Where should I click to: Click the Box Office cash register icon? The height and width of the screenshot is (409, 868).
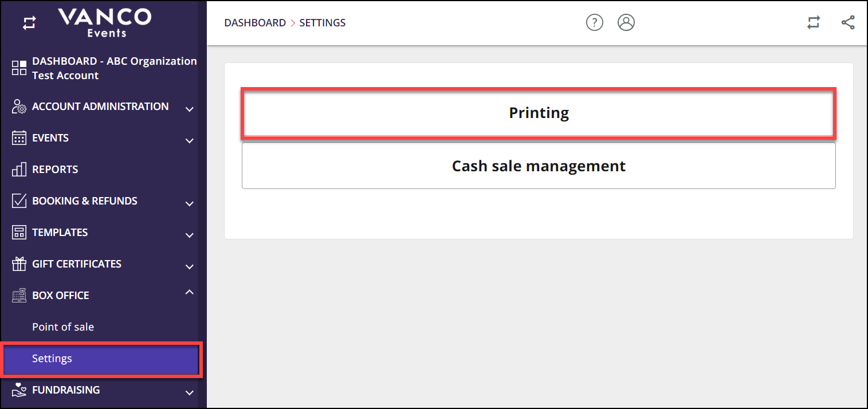(x=19, y=296)
